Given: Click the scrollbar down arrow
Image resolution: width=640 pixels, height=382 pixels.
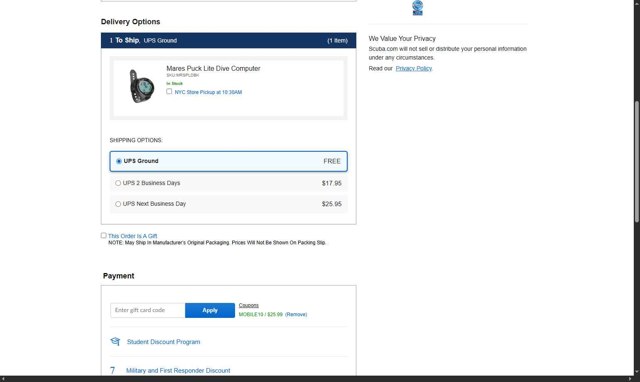Looking at the screenshot, I should coord(636,372).
